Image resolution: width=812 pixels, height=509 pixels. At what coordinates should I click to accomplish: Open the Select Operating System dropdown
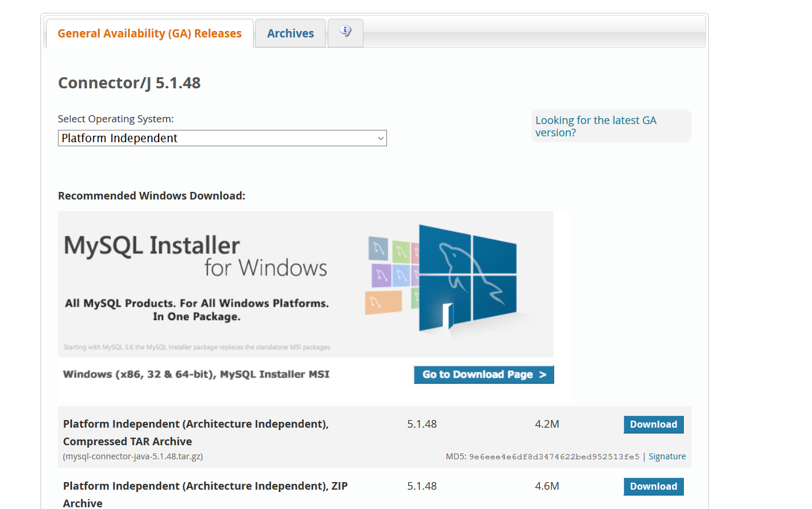[222, 138]
